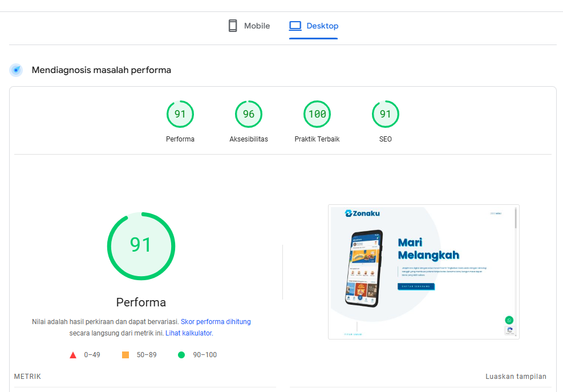Click the desktop laptop icon
This screenshot has height=392, width=563.
click(x=295, y=26)
